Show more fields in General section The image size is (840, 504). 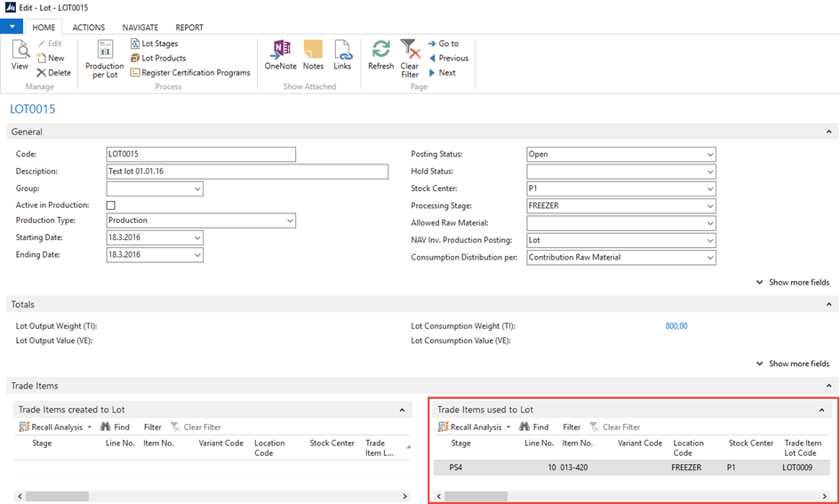click(x=793, y=283)
